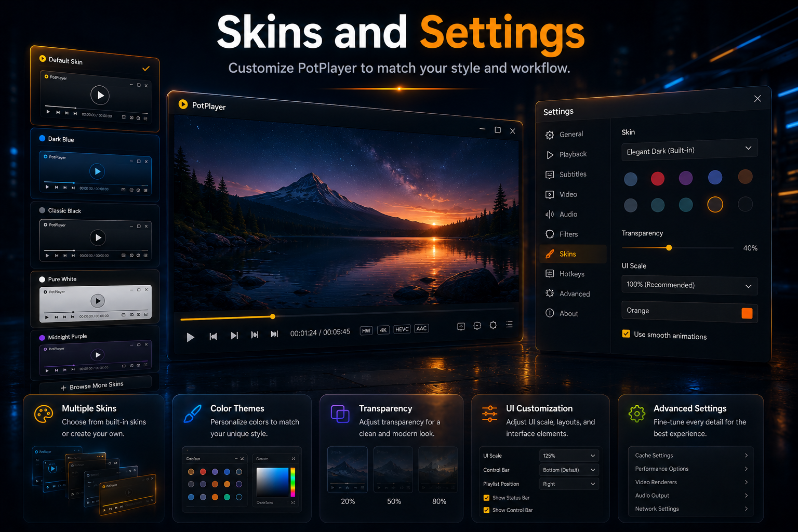The image size is (798, 532).
Task: Expand the Performance Options row
Action: (x=691, y=469)
